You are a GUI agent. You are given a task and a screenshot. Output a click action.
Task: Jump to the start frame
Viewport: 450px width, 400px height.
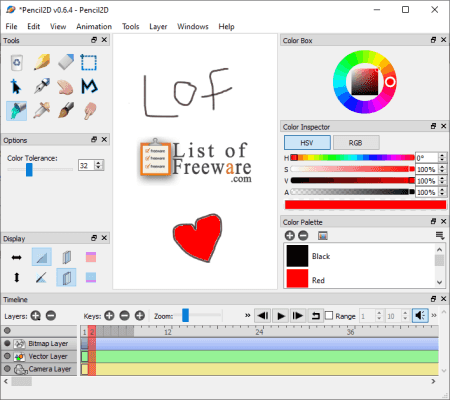(x=263, y=316)
